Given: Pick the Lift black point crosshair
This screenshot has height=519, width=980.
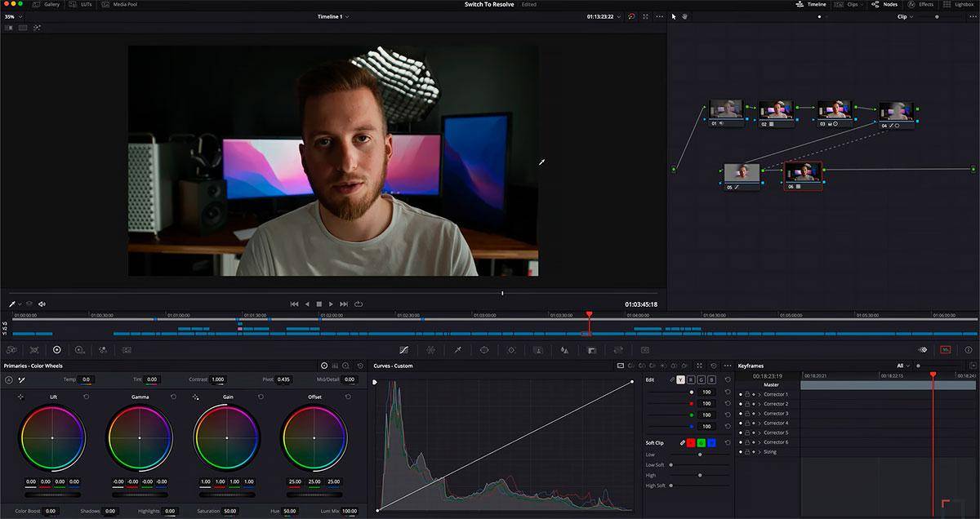Looking at the screenshot, I should [x=20, y=397].
